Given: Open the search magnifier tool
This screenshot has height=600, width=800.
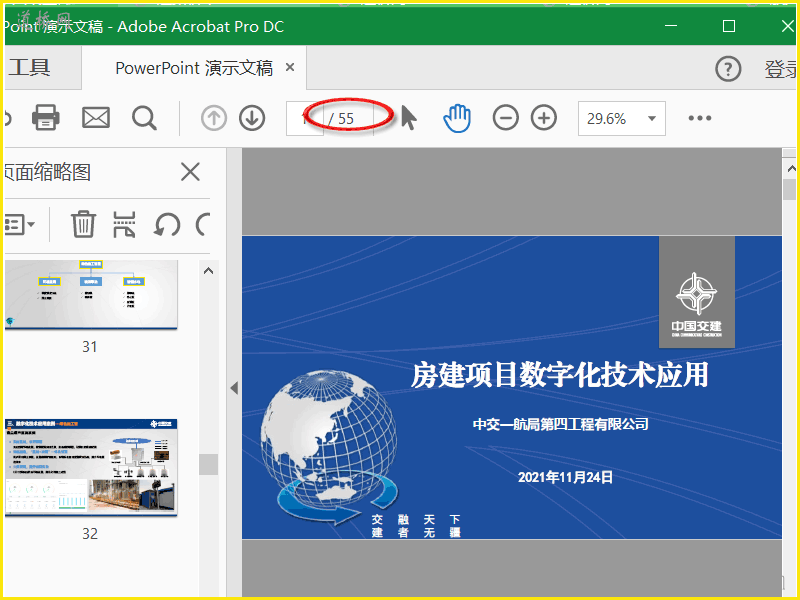Looking at the screenshot, I should pos(144,118).
